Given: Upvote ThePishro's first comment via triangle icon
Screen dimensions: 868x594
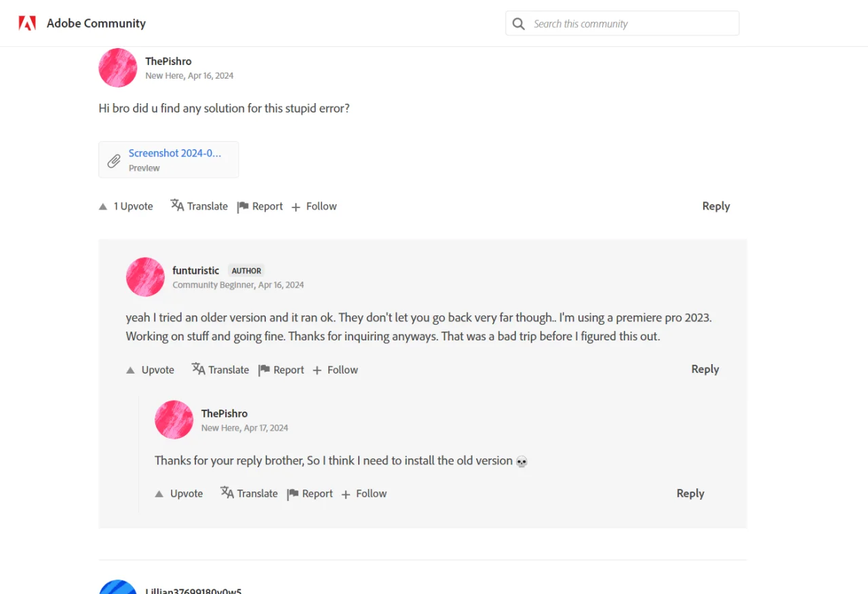Looking at the screenshot, I should (x=103, y=207).
